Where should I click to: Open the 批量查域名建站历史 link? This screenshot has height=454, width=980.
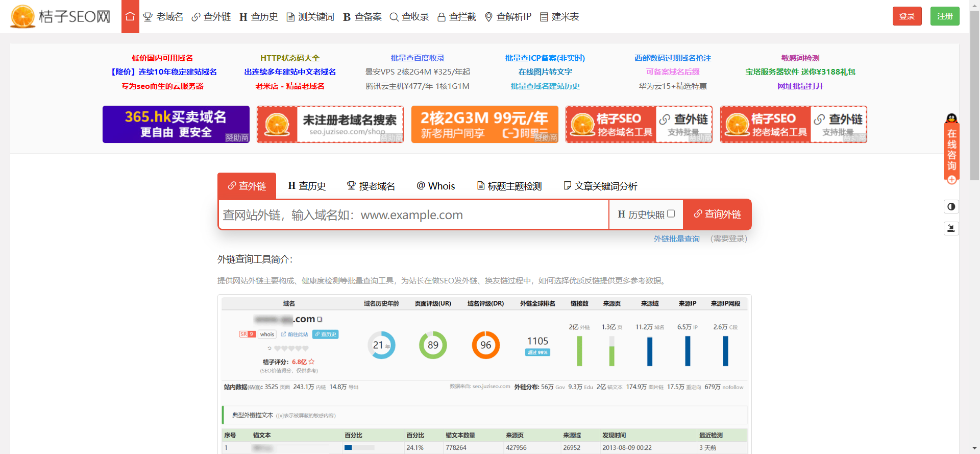pos(545,86)
